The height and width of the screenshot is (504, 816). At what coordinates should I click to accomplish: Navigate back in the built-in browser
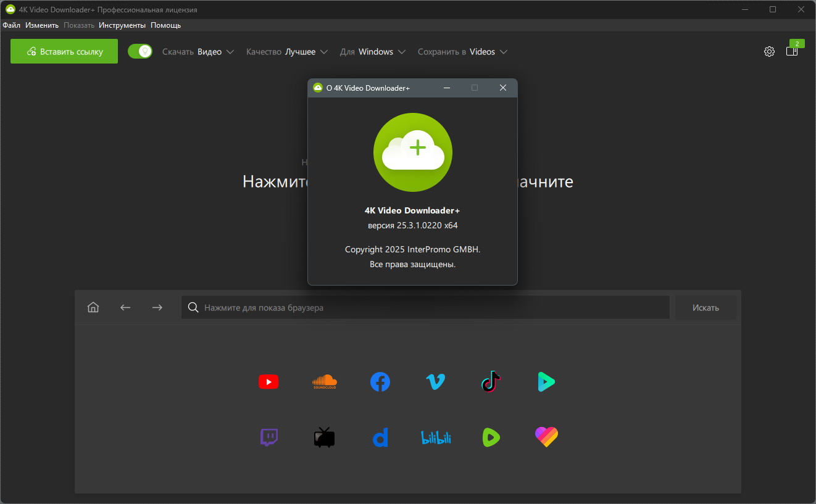(125, 307)
